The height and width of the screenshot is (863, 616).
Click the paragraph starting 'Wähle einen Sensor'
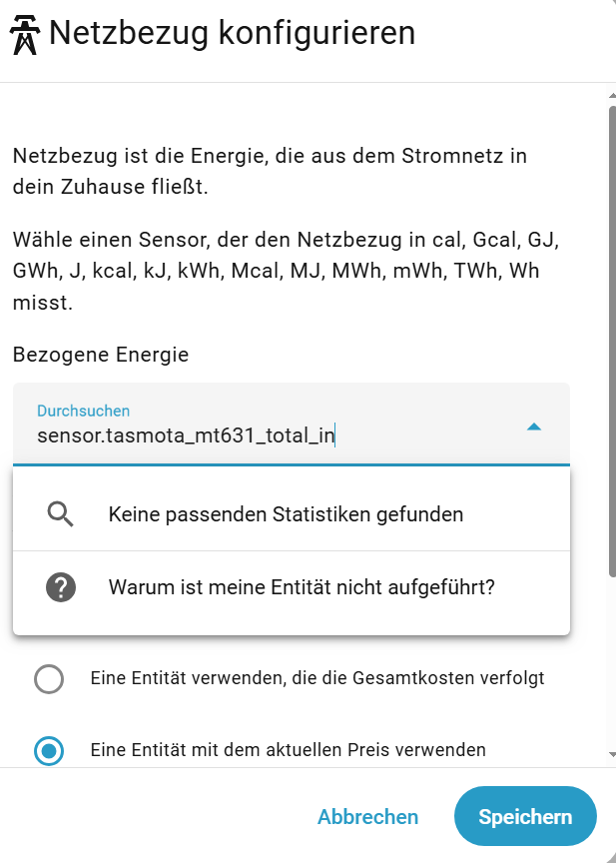point(286,272)
